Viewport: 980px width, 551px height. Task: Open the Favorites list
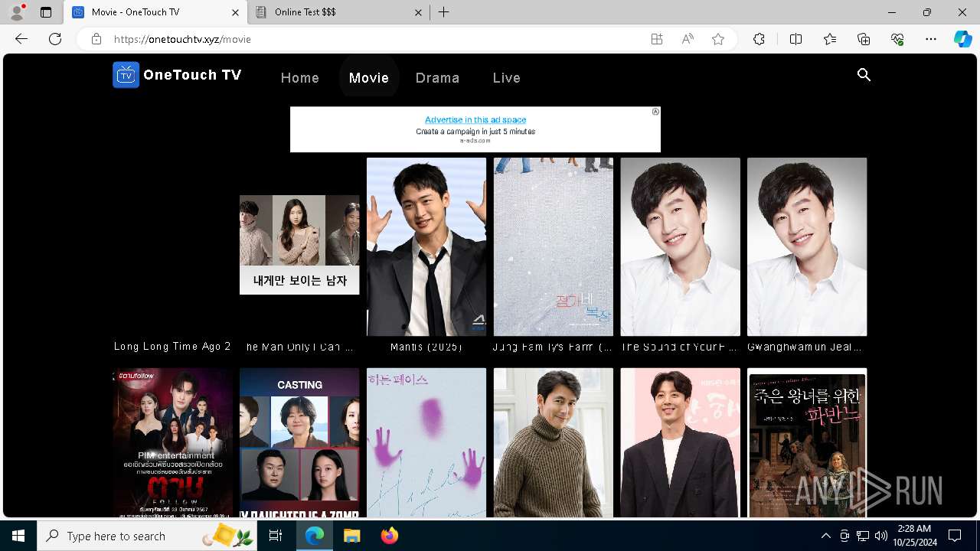(x=830, y=39)
